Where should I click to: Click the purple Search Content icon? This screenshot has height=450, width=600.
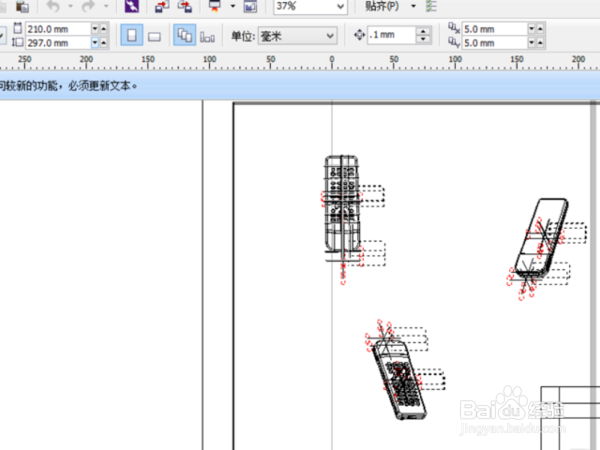[132, 7]
